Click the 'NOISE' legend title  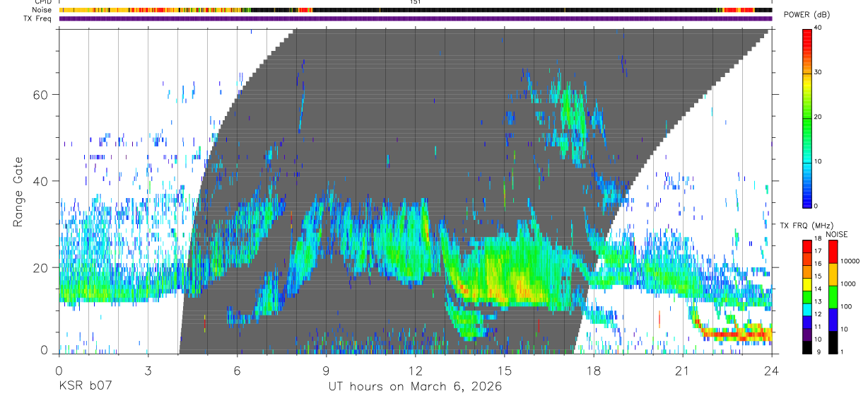pos(837,234)
